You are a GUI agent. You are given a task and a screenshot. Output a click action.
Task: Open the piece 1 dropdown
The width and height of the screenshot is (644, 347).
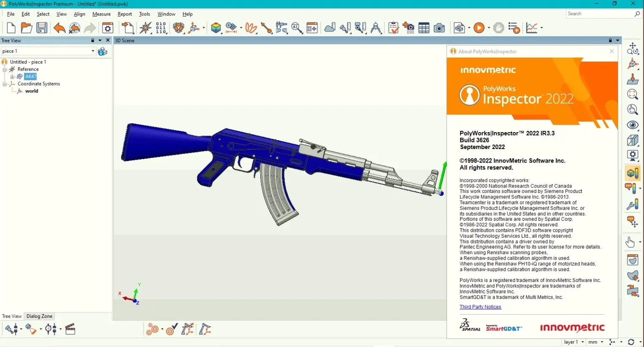93,51
